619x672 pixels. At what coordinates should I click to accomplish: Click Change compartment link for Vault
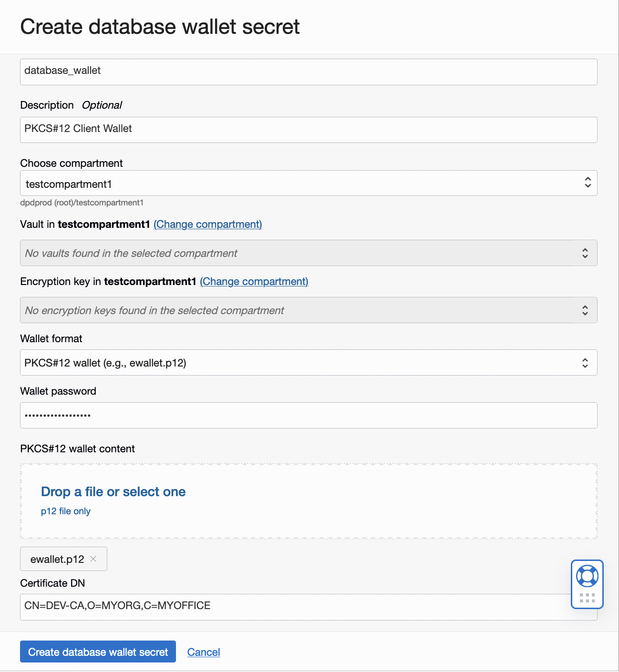[x=208, y=224]
